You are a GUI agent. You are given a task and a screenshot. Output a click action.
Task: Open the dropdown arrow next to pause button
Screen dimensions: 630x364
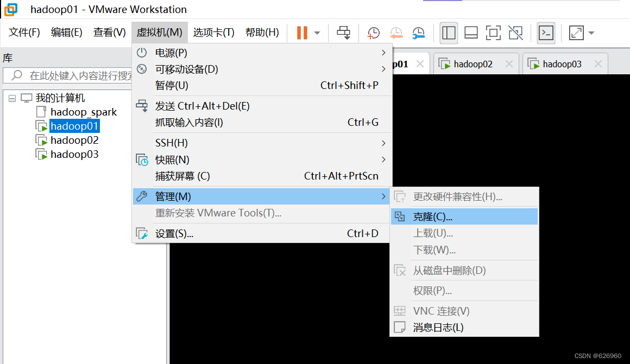coord(317,33)
